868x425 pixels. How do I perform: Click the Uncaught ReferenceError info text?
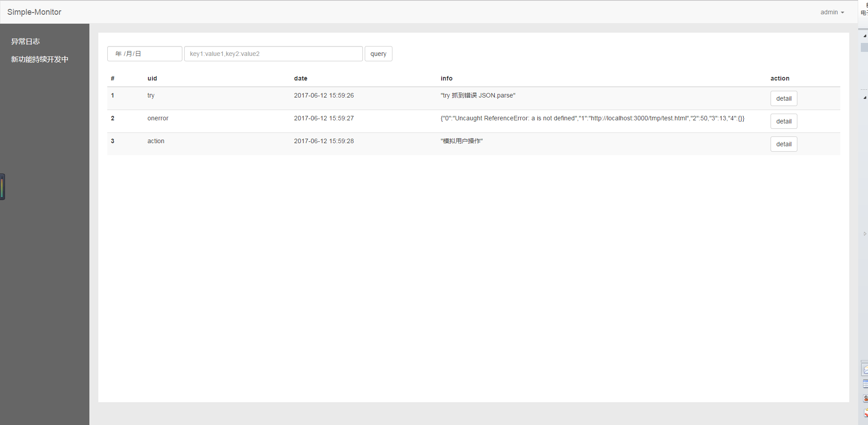click(x=593, y=118)
